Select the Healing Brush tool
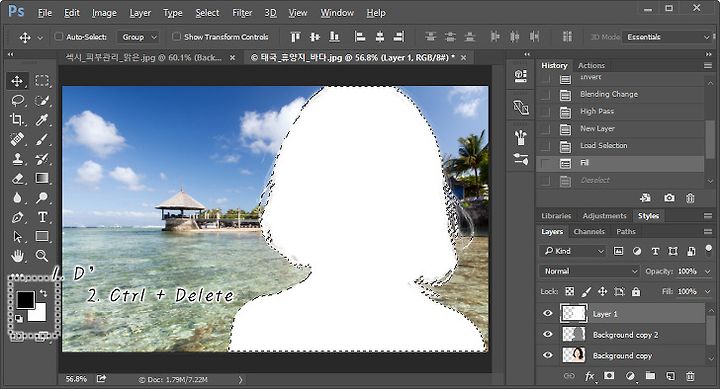The image size is (720, 389). pyautogui.click(x=17, y=139)
